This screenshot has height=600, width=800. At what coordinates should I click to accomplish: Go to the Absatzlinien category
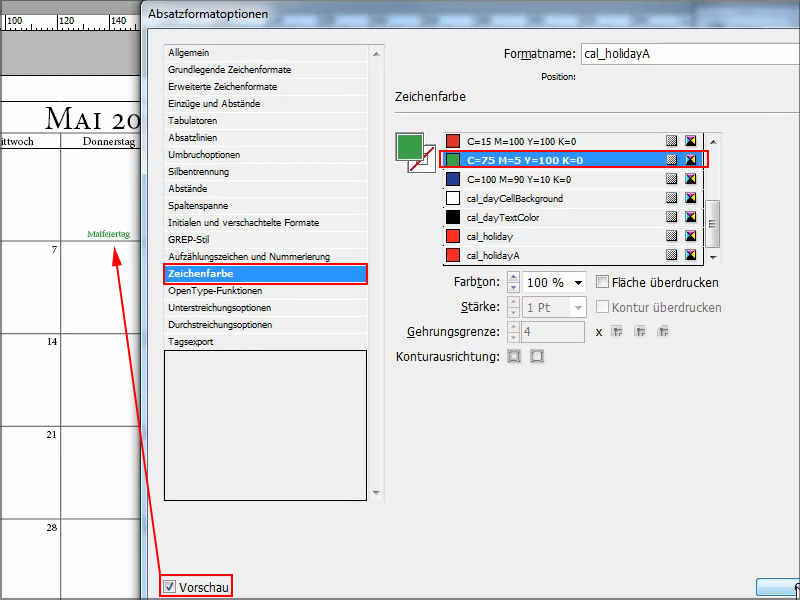[x=265, y=138]
